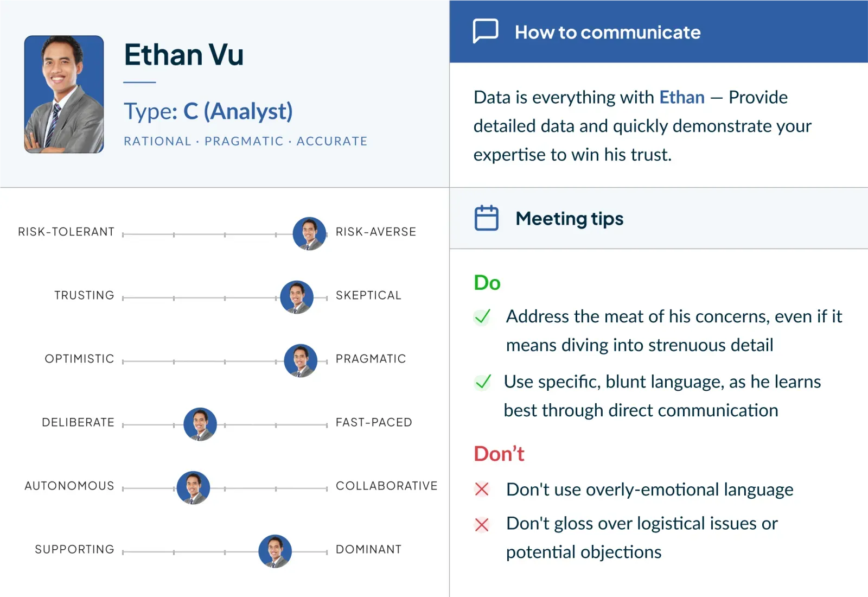
Task: Click the avatar marker on Autonomous-Collaborative slider
Action: tap(193, 488)
